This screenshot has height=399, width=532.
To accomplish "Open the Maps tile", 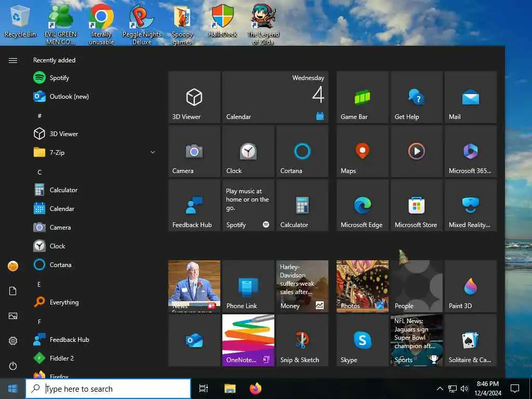I will 363,151.
